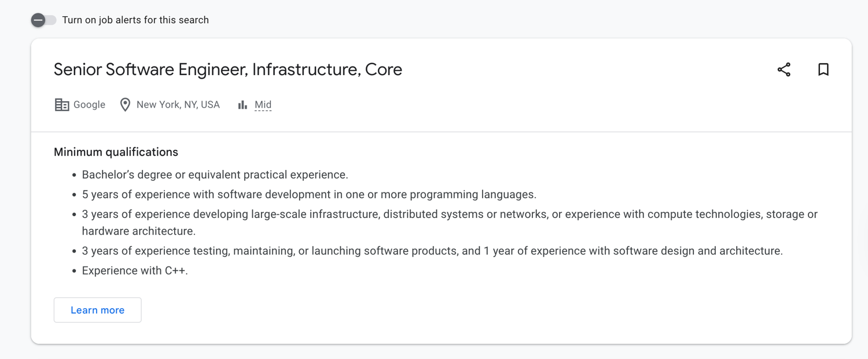The width and height of the screenshot is (868, 359).
Task: Open sharing options via the share icon
Action: [x=784, y=69]
